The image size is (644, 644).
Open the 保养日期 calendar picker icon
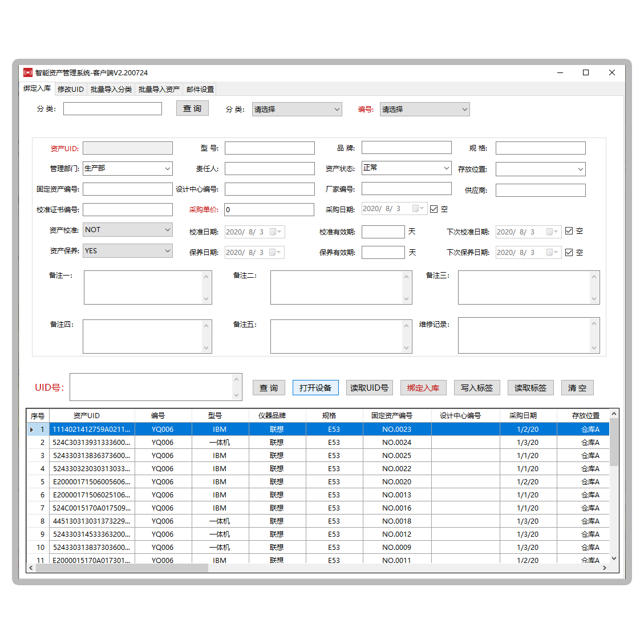click(x=275, y=253)
